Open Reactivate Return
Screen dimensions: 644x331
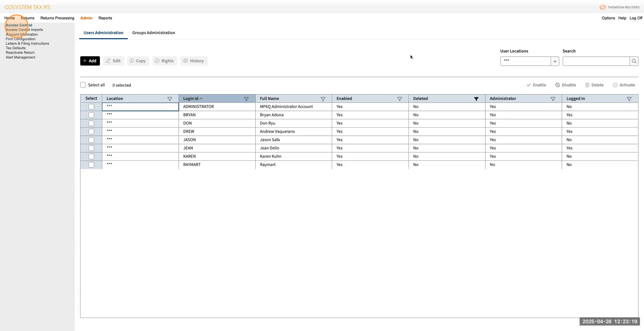coord(20,53)
